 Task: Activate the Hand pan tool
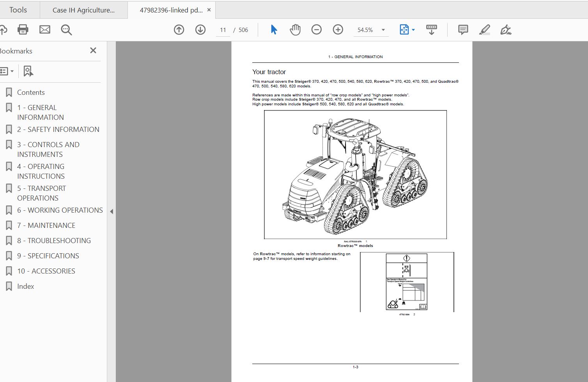click(x=295, y=30)
